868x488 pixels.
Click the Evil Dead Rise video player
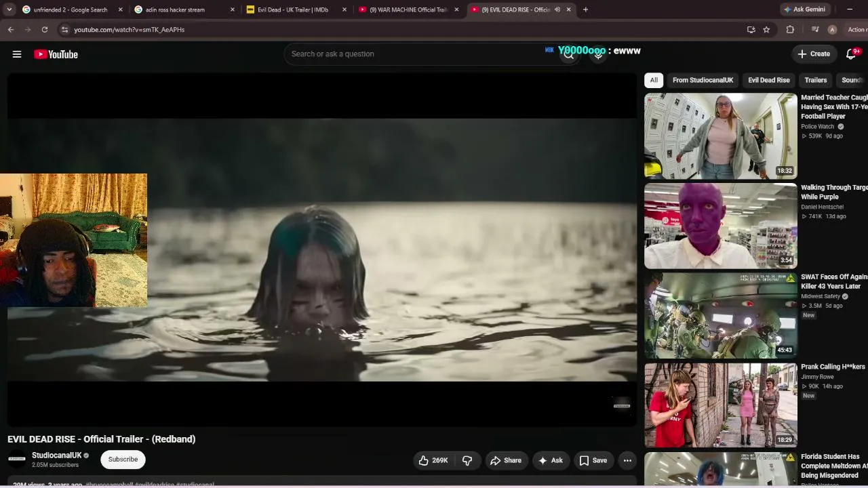pos(322,250)
